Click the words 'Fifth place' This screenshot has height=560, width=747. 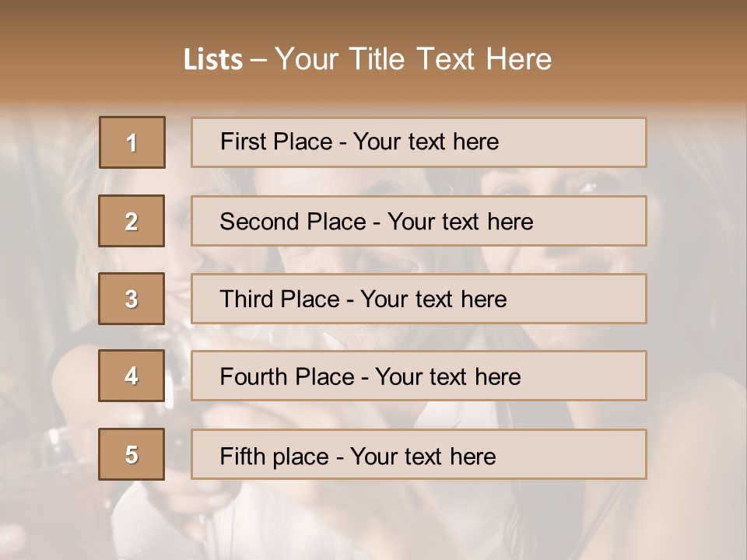pos(272,456)
